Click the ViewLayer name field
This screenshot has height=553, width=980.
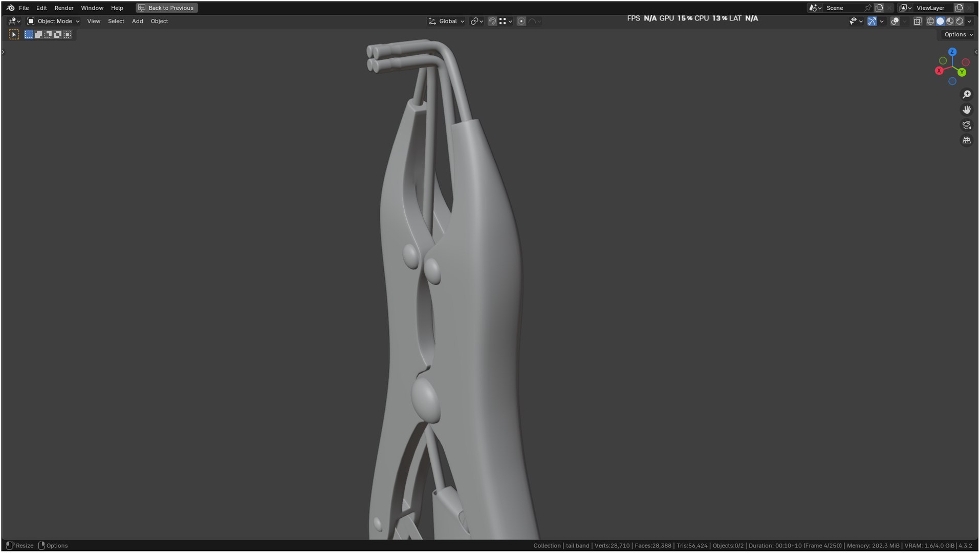pyautogui.click(x=934, y=8)
